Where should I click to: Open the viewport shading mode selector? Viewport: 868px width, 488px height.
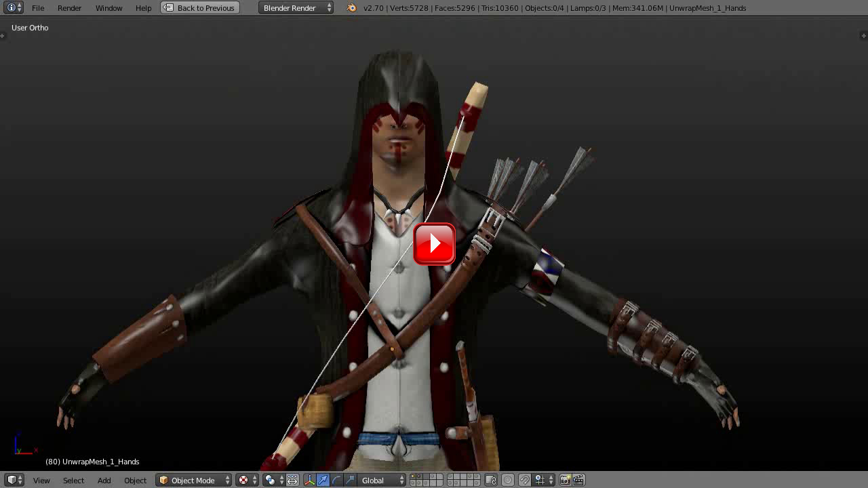tap(247, 480)
